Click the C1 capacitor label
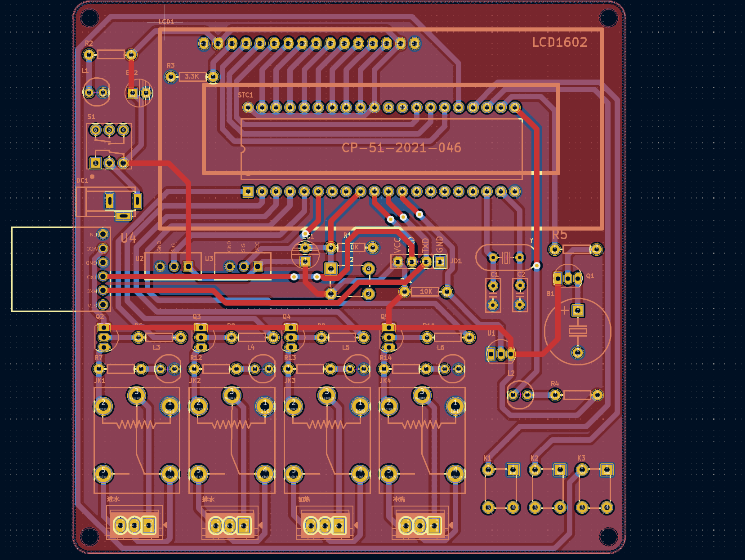745x560 pixels. tap(495, 274)
